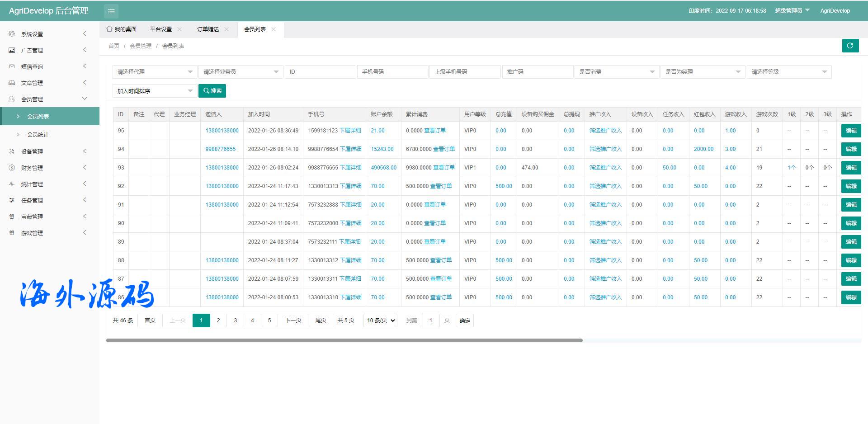This screenshot has width=868, height=424.
Task: Click the 短信查询 envelope icon
Action: click(x=12, y=66)
